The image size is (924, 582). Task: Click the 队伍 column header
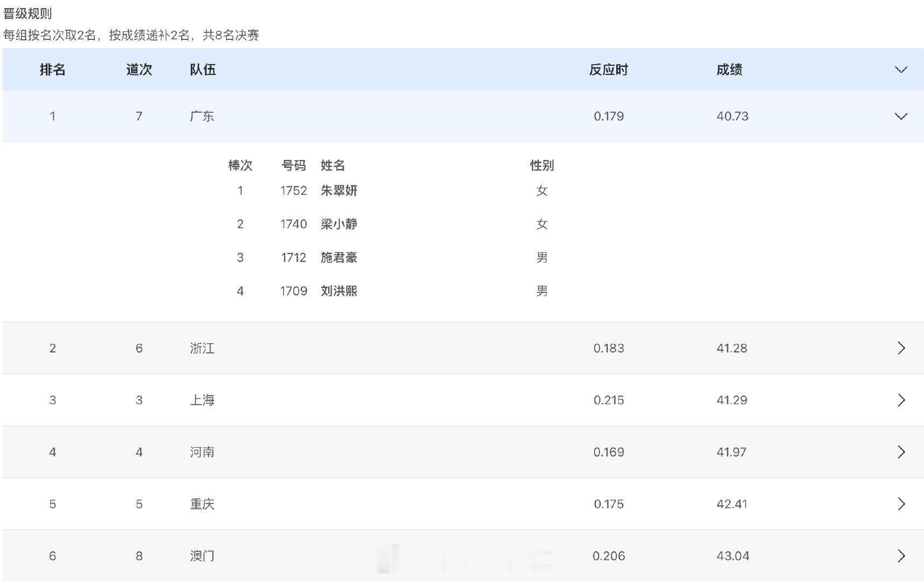[202, 69]
